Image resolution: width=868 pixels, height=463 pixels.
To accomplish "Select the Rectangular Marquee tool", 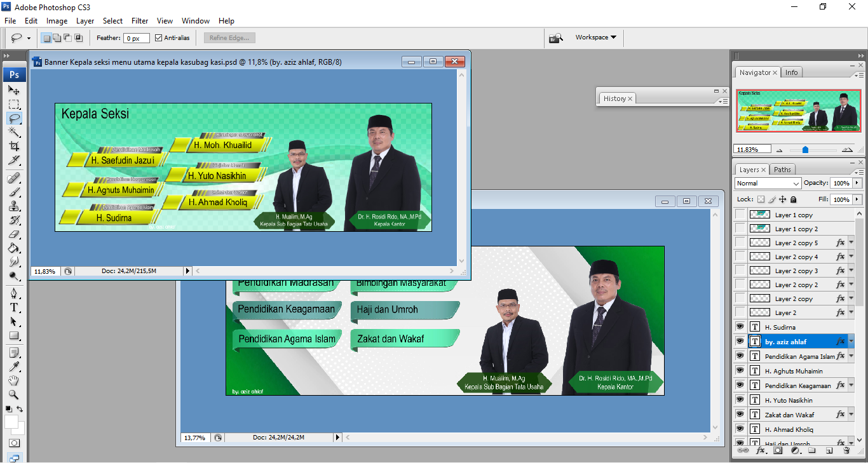I will (x=14, y=104).
